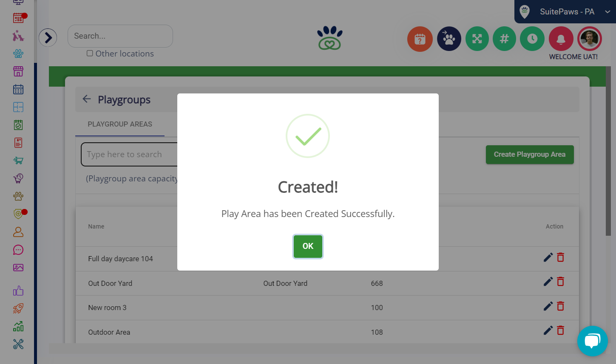Expand the sidebar with the chevron arrow
The image size is (616, 364).
[48, 38]
